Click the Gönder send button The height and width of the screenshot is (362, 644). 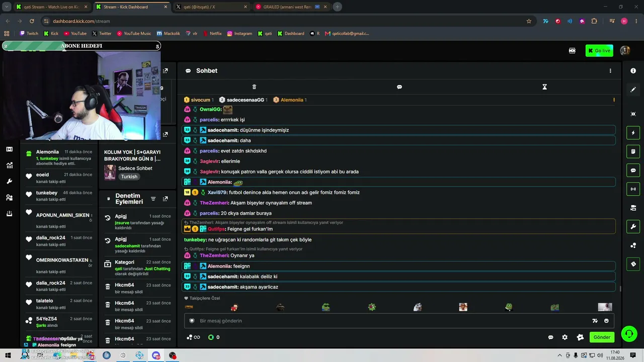point(602,337)
